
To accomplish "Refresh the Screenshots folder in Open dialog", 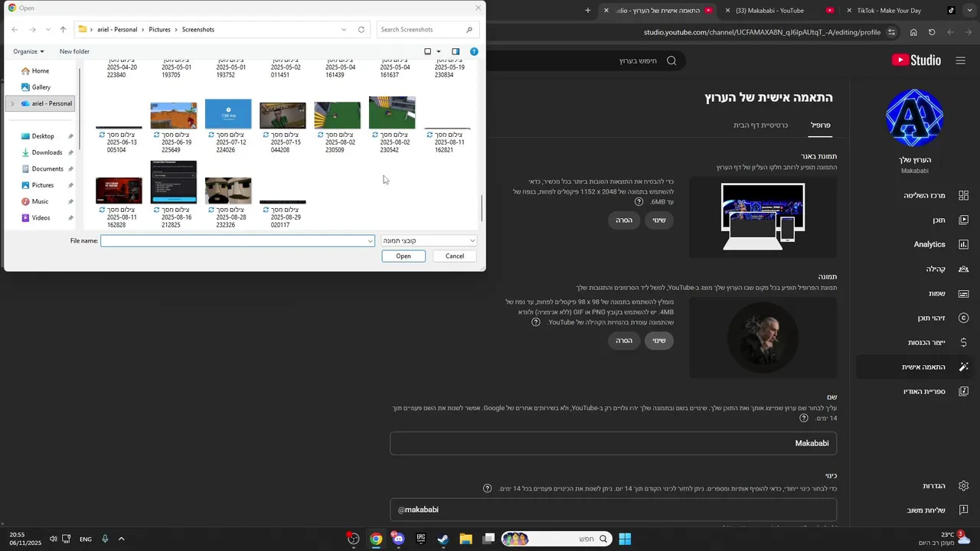I will [x=361, y=30].
